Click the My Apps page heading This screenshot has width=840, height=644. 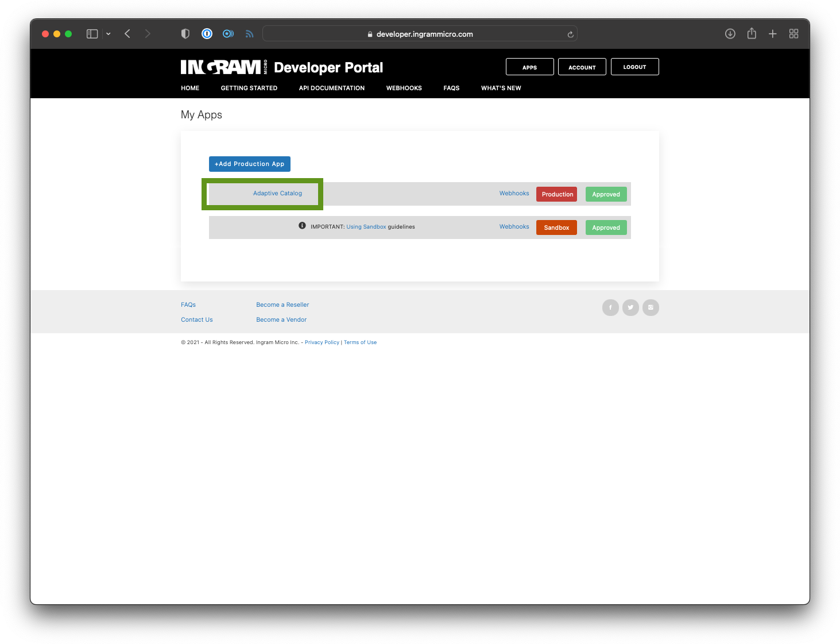202,115
